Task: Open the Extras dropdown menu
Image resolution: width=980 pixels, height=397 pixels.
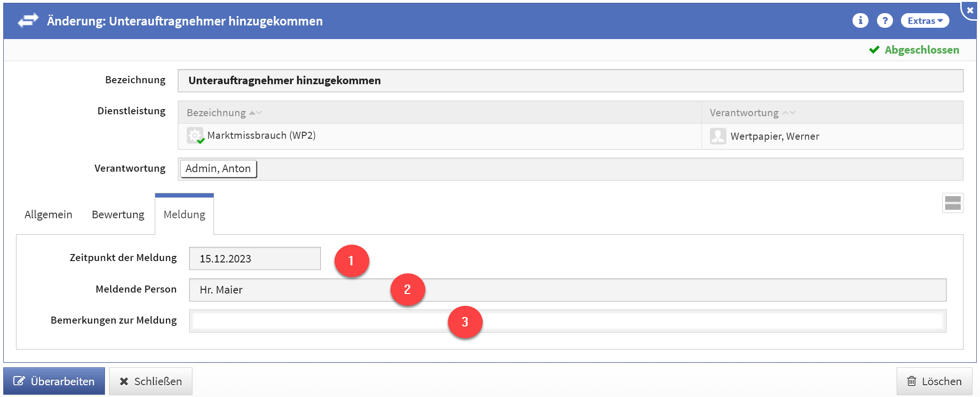Action: coord(924,21)
